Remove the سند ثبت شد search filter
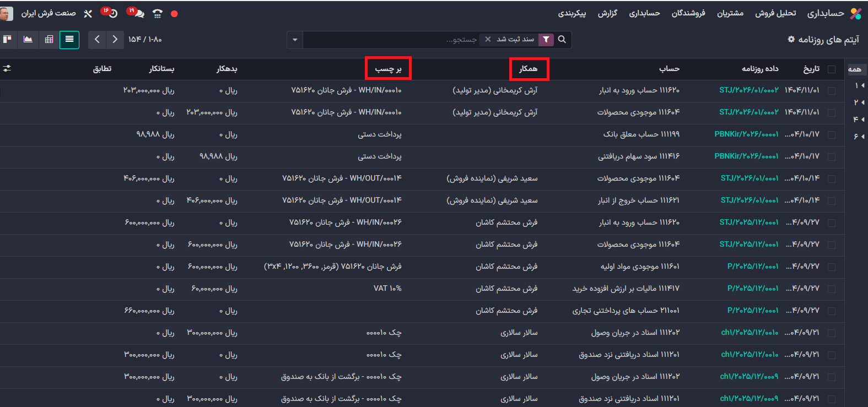The height and width of the screenshot is (407, 868). pyautogui.click(x=488, y=40)
